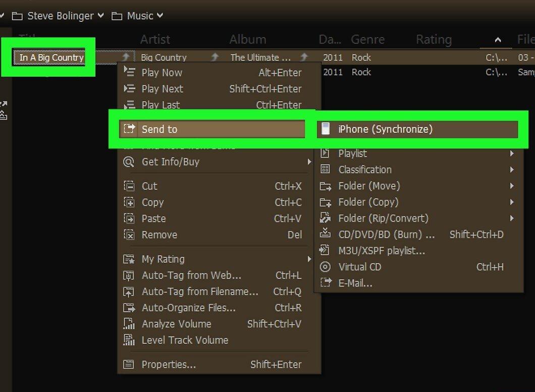Click the Play Next icon
This screenshot has width=535, height=392.
(129, 88)
